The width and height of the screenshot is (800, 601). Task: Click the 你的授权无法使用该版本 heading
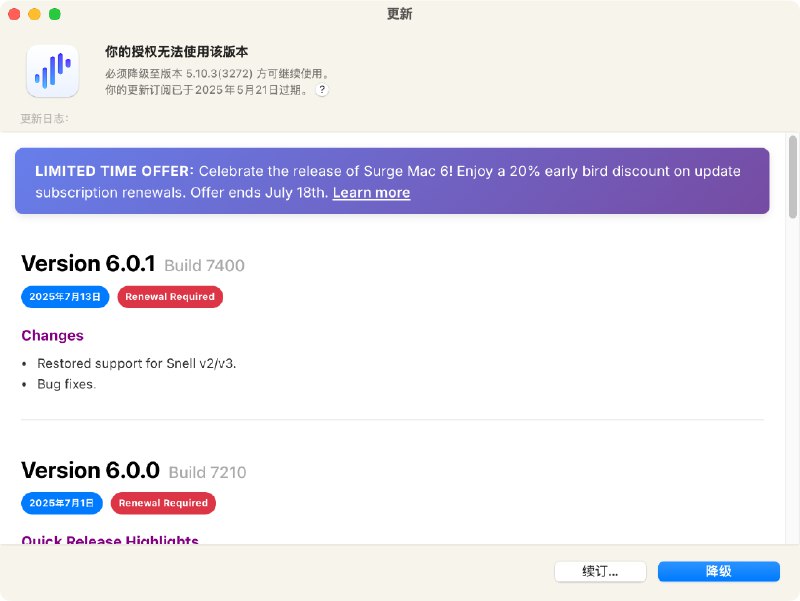(x=177, y=51)
